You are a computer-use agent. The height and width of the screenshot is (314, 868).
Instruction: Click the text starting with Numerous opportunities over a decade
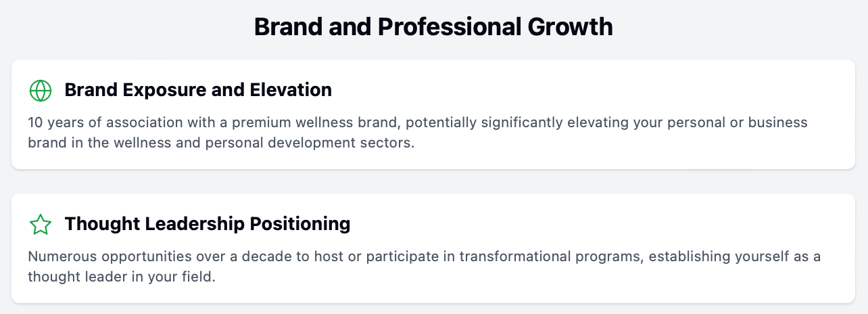(424, 267)
